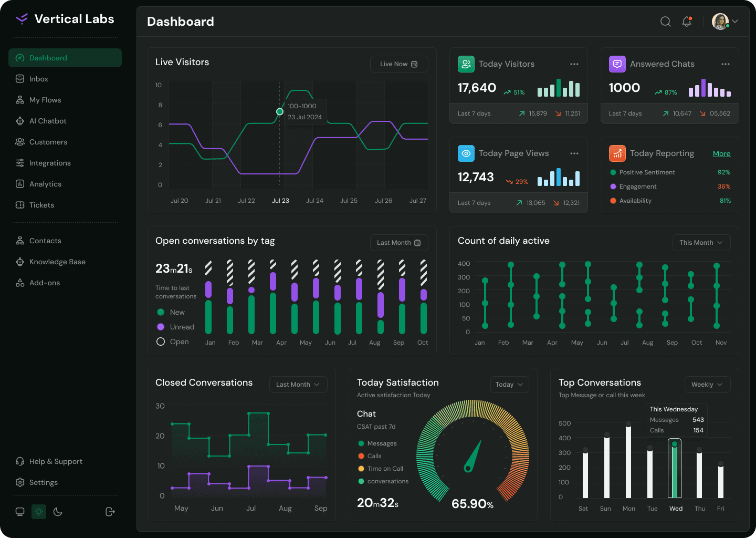The height and width of the screenshot is (538, 756).
Task: Open Answered Chats more options dots
Action: coord(726,64)
